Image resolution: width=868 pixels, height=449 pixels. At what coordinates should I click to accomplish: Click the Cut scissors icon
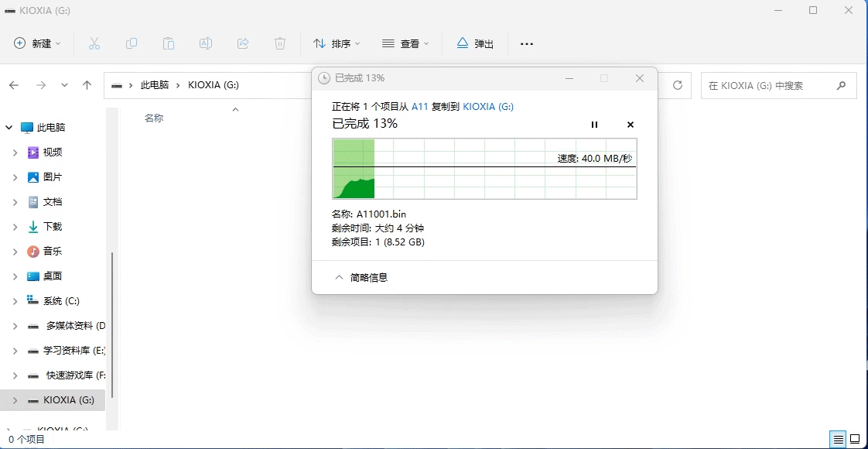point(94,43)
